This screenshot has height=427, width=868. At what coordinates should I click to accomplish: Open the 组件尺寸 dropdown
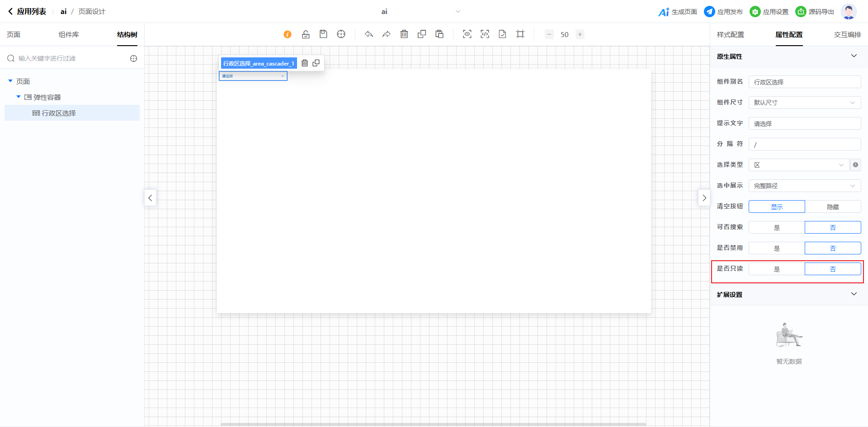(804, 103)
